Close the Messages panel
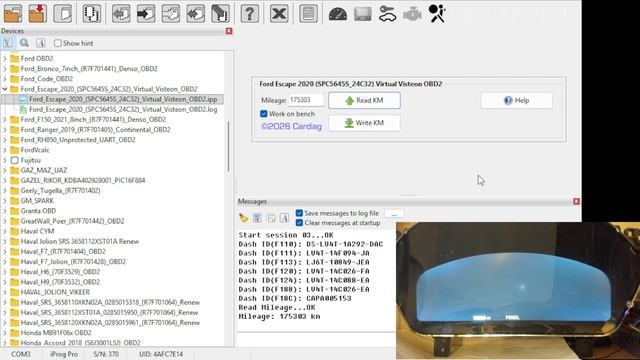 click(576, 201)
